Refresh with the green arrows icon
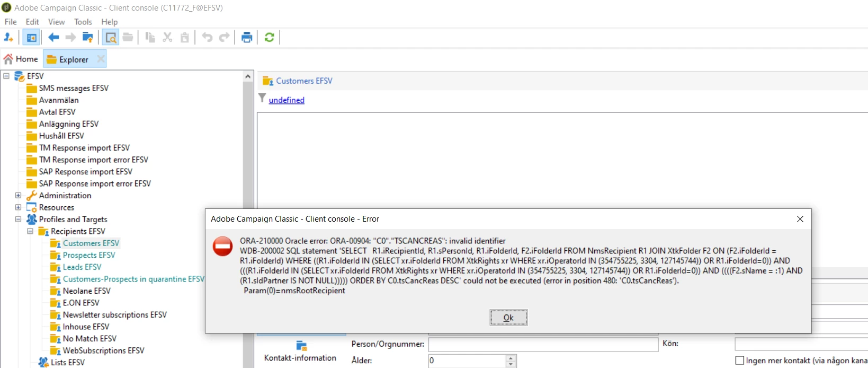 click(269, 37)
